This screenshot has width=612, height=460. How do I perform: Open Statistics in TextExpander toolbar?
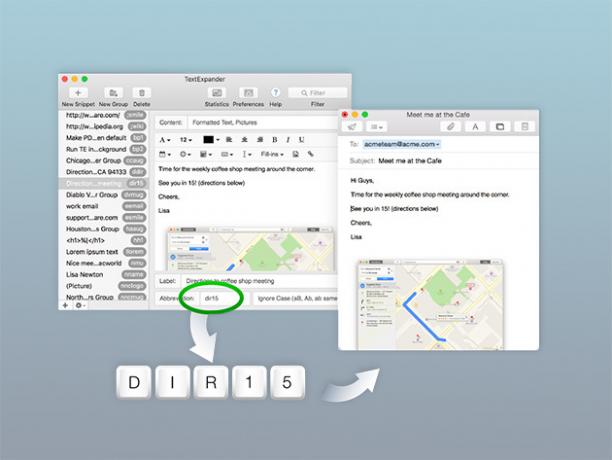point(217,93)
